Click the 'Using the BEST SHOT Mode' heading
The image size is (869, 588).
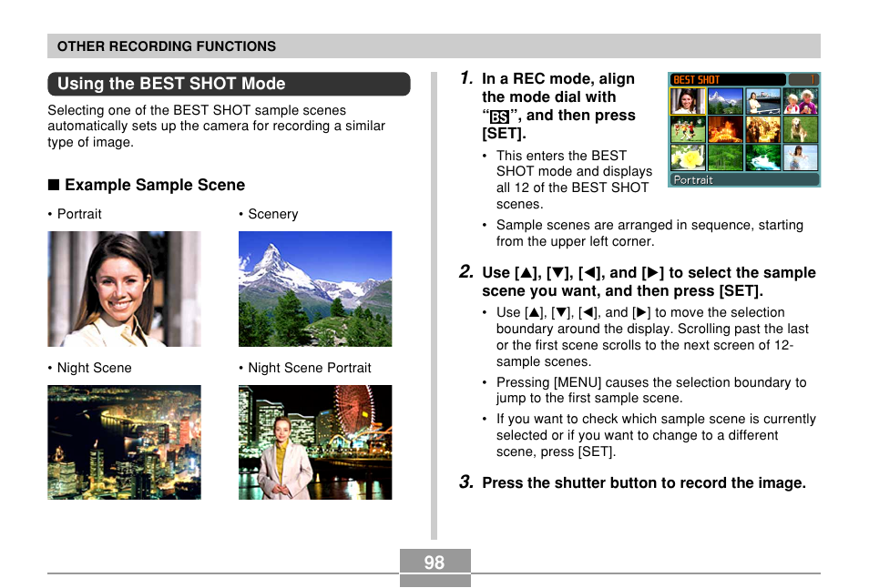tap(229, 84)
